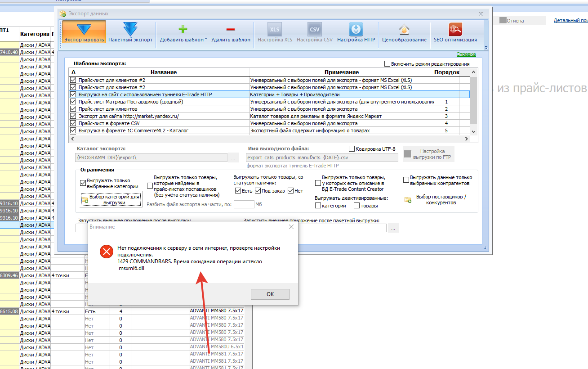Click the templates list scroll up arrow
Screen dimensions: 588x369
[473, 72]
